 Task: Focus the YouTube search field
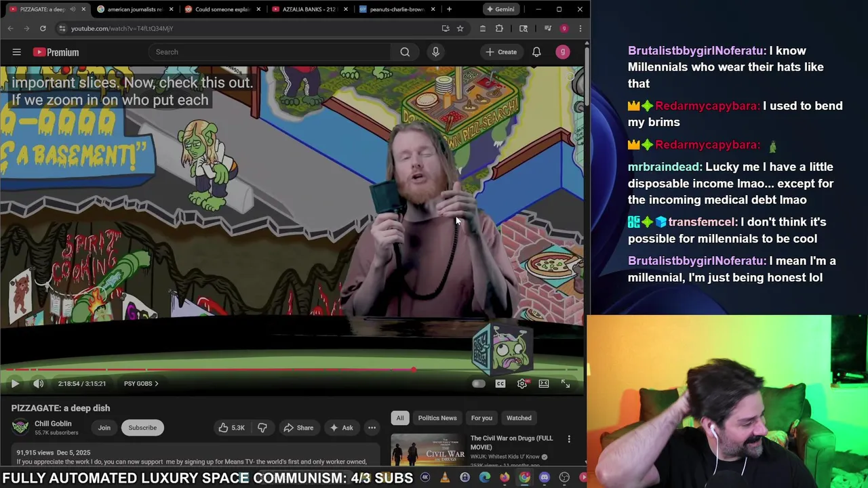(270, 52)
